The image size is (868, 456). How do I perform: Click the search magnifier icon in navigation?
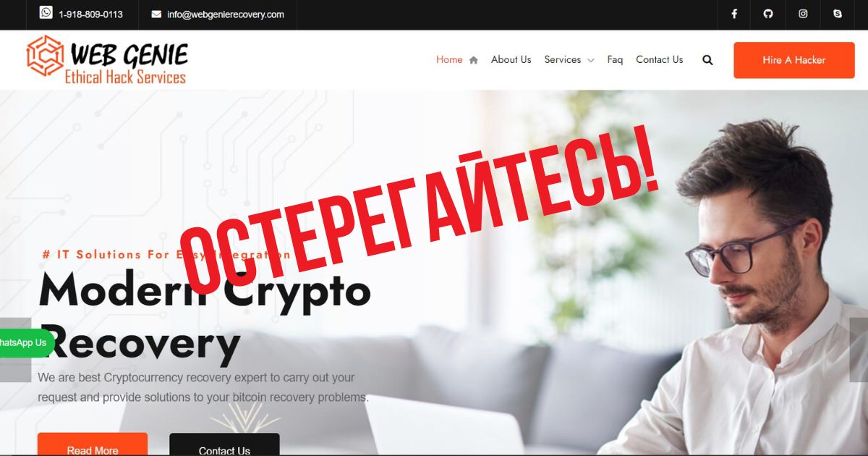[x=707, y=60]
